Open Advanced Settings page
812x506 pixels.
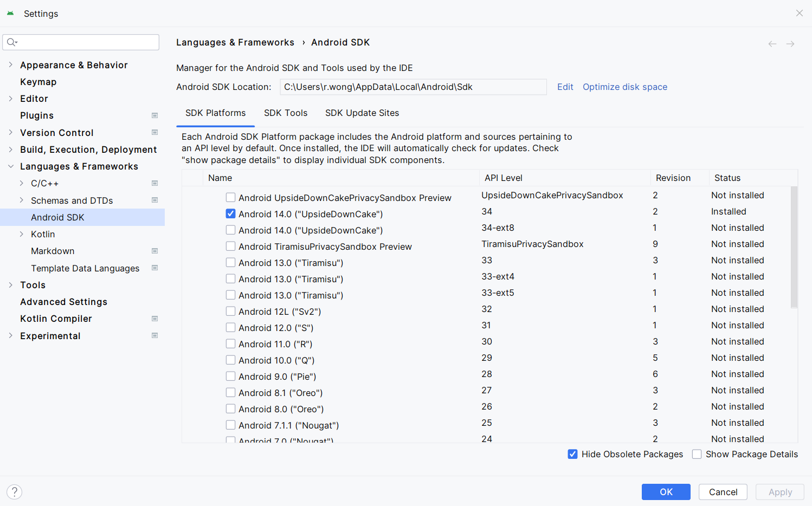coord(64,302)
